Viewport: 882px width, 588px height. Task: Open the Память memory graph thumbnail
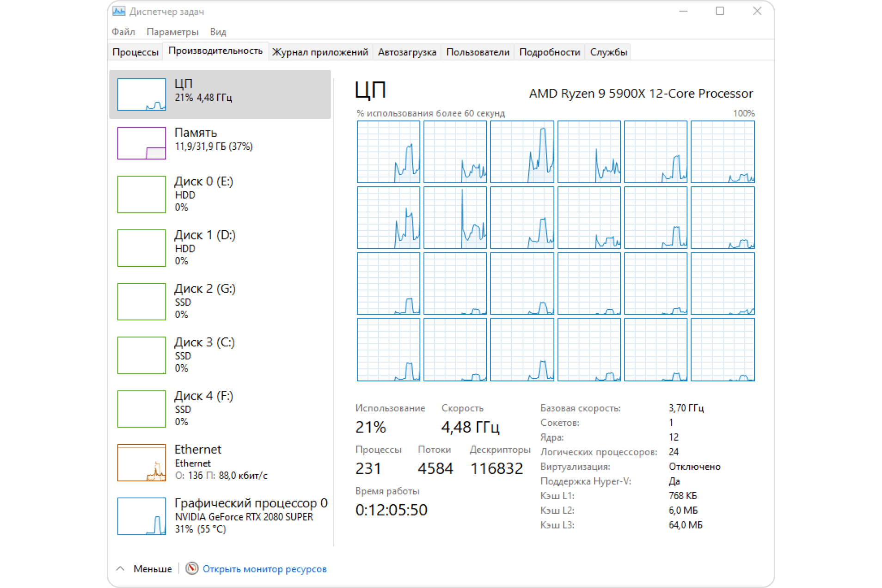[x=141, y=143]
